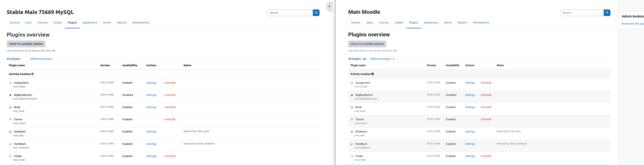The width and height of the screenshot is (644, 165).
Task: Open Development tab in Main Moodle page
Action: [x=481, y=23]
